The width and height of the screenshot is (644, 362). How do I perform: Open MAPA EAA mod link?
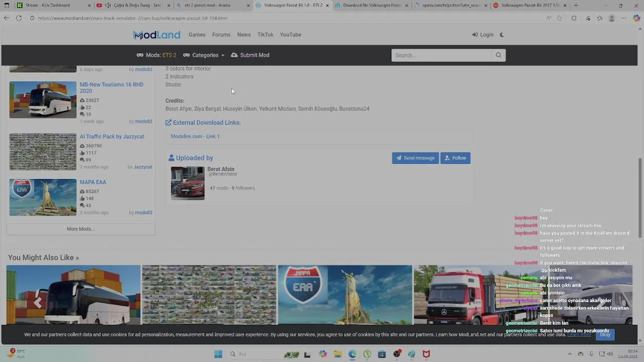(93, 183)
